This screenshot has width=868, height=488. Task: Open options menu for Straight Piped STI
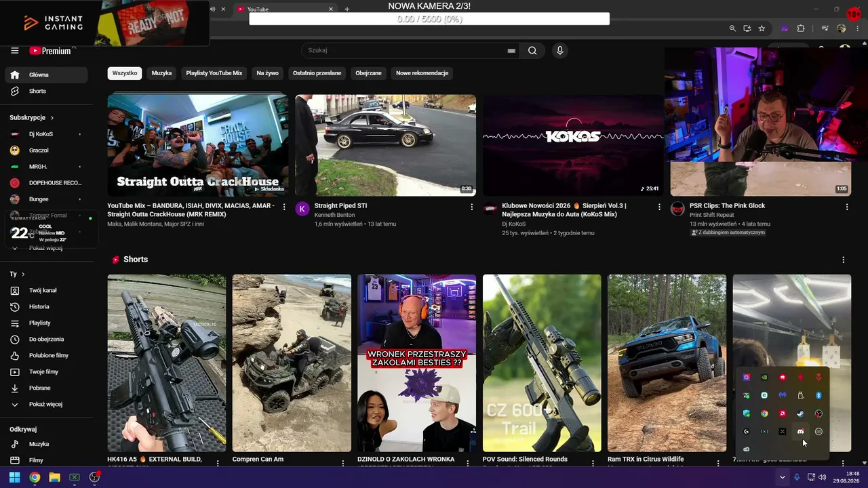click(472, 207)
